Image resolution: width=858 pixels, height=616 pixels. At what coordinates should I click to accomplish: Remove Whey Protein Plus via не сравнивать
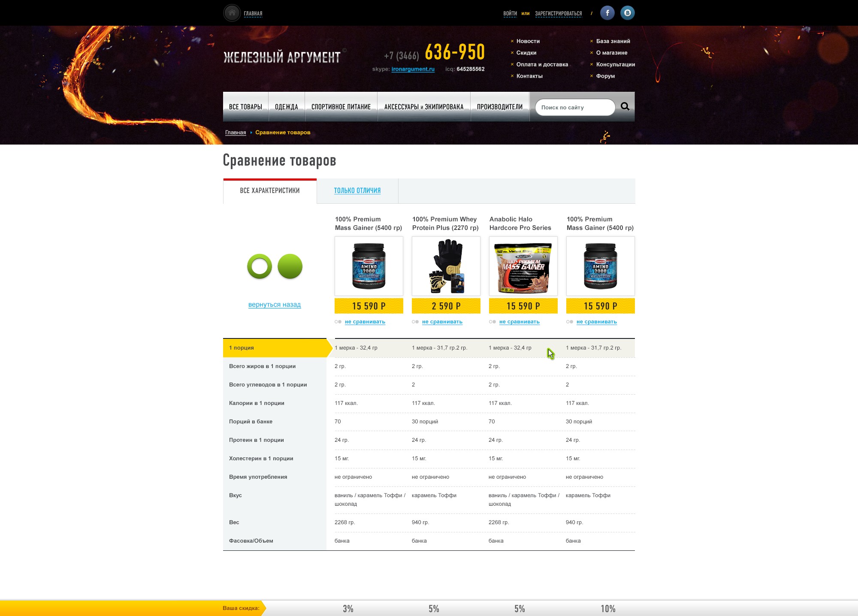point(442,322)
